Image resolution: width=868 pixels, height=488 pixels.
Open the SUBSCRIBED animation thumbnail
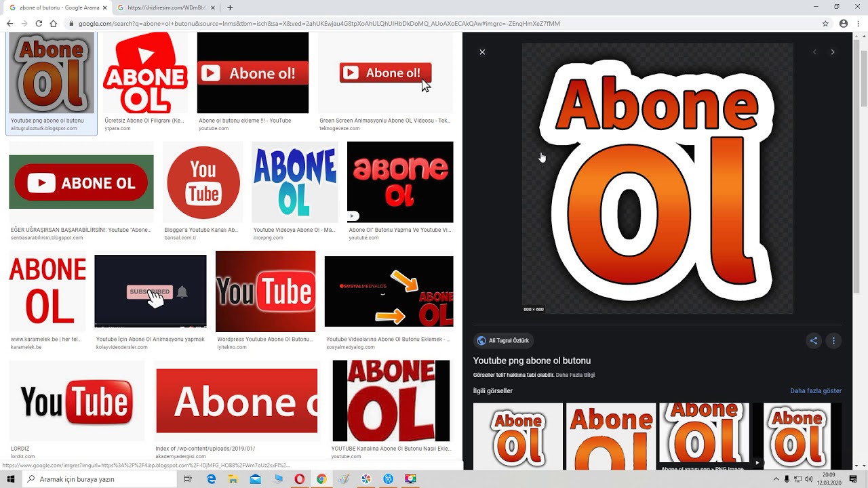point(151,291)
